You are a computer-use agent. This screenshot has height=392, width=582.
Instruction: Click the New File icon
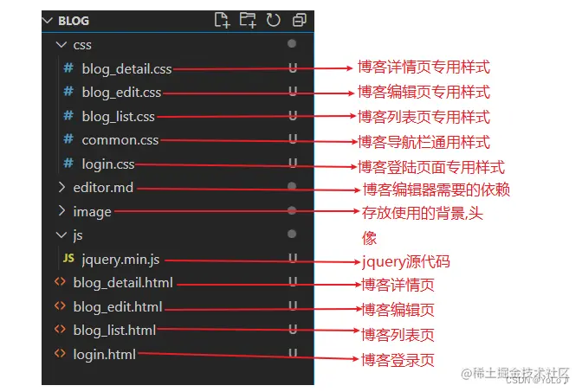(x=222, y=20)
